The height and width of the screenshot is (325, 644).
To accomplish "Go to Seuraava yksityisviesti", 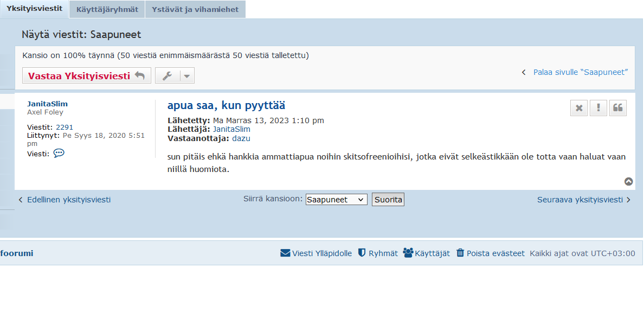I will pyautogui.click(x=580, y=200).
